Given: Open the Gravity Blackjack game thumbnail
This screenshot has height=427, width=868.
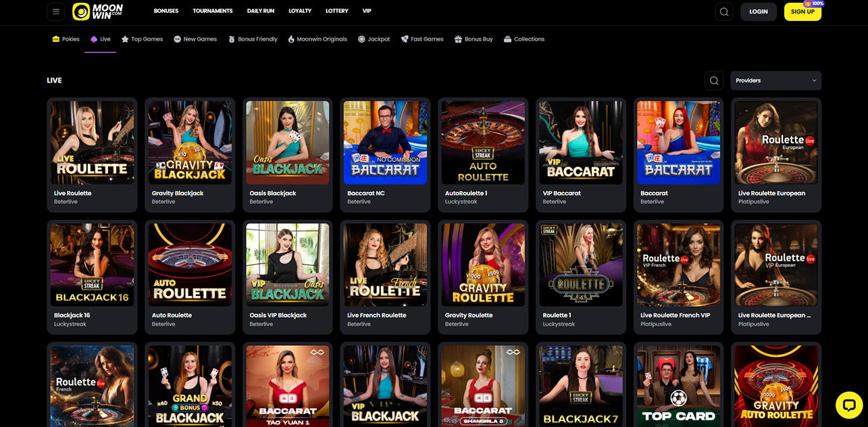Looking at the screenshot, I should coord(190,143).
